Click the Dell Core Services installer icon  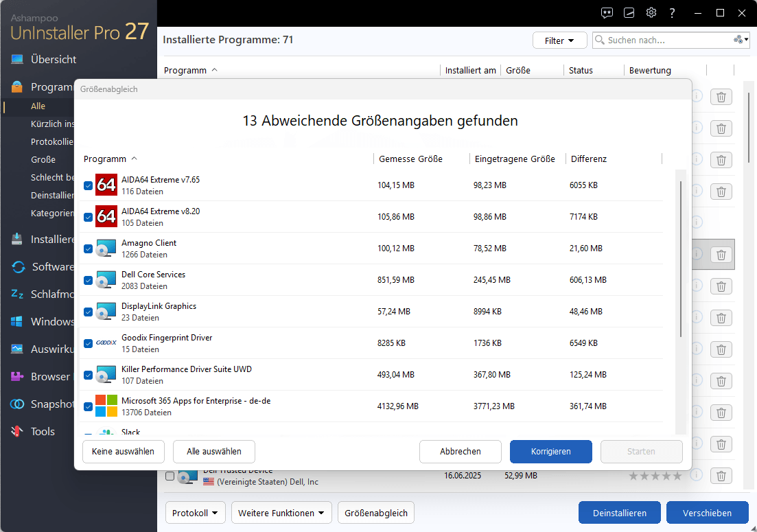106,279
